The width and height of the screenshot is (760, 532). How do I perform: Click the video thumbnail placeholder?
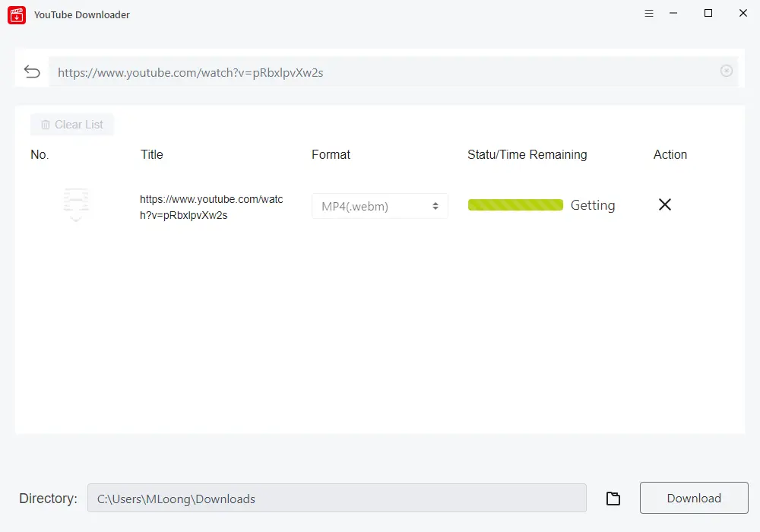pyautogui.click(x=76, y=204)
